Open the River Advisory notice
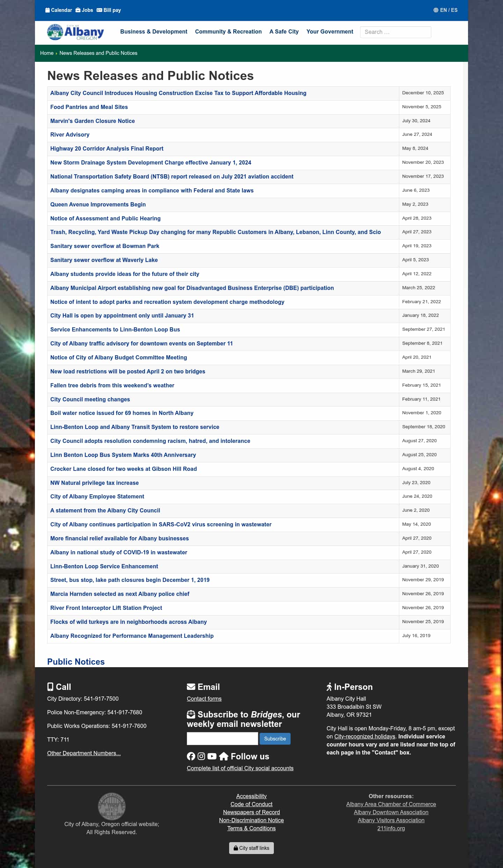Screen dimensions: 503x868 coord(70,135)
